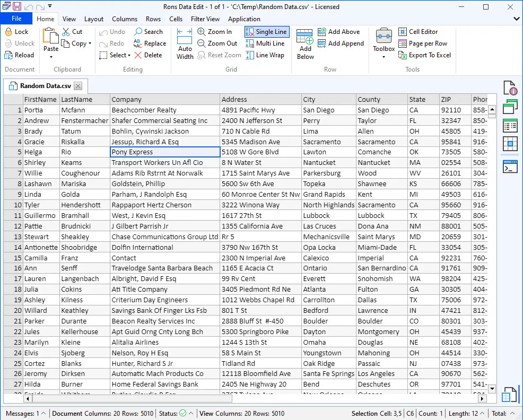Click the Zoom Out magnifier icon
Viewport: 523px width, 420px height.
click(x=201, y=43)
